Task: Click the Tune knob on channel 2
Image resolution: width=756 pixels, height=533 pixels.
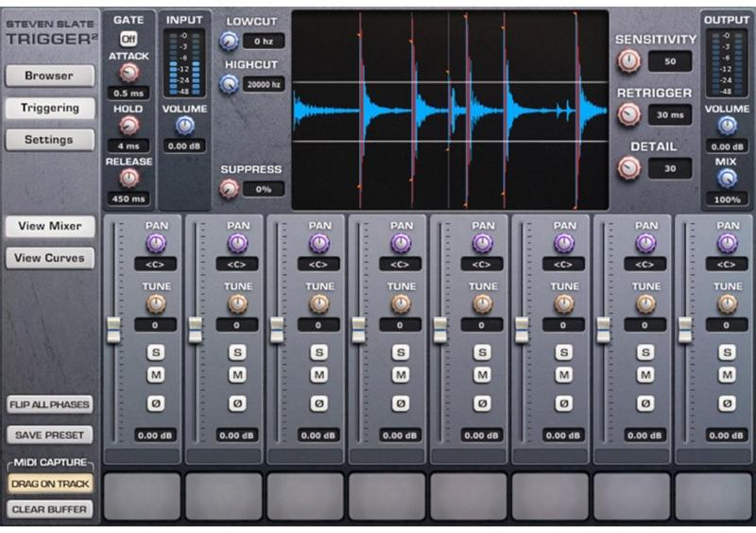Action: click(x=237, y=304)
